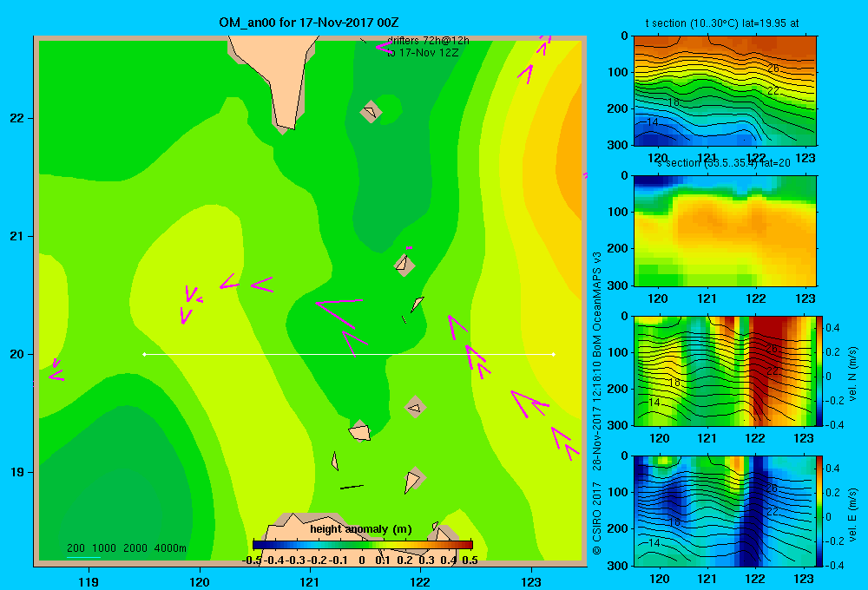Click the CSIRO BoM OceanMAPS copyright text
Screen dimensions: 868x590
point(597,403)
